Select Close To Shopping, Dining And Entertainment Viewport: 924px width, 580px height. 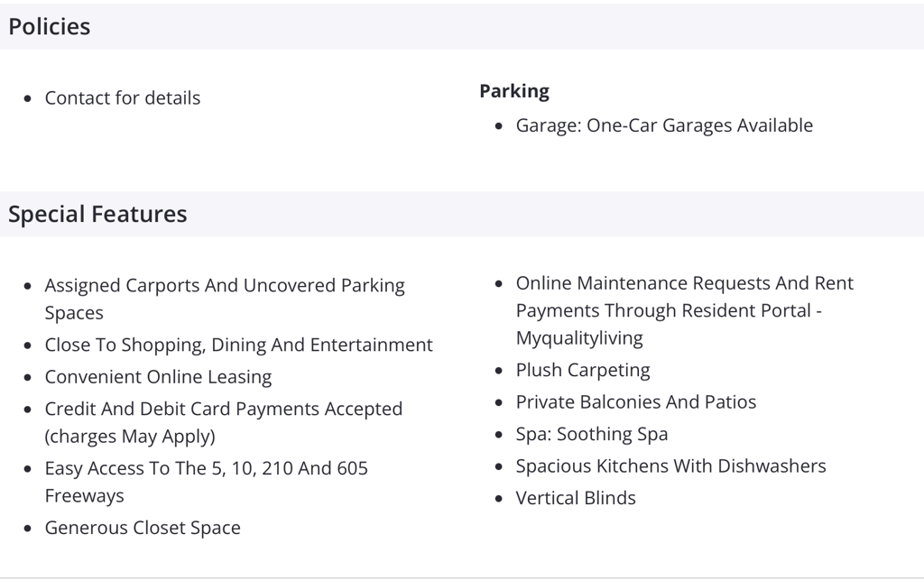[x=238, y=345]
